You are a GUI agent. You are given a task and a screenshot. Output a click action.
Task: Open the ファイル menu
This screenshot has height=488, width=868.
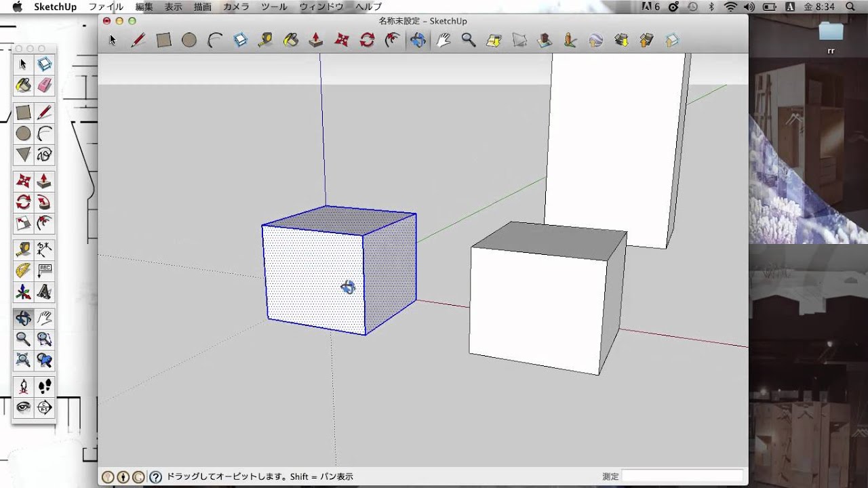(x=106, y=7)
